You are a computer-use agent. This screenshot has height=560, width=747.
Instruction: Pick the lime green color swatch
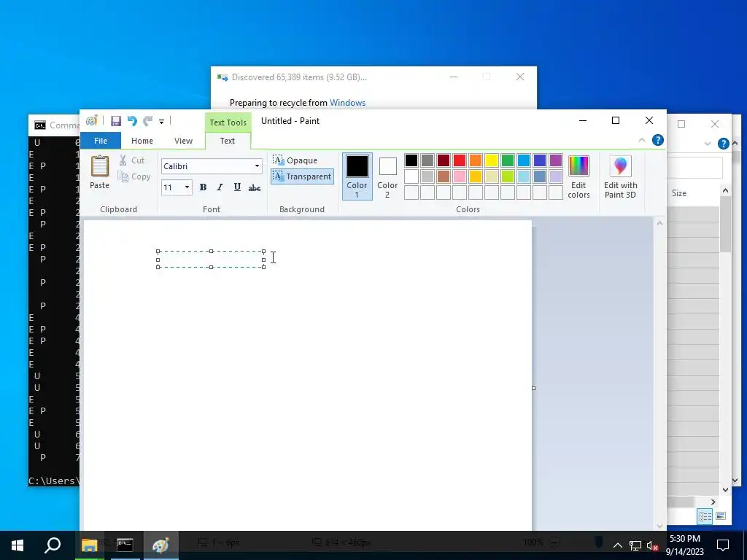[x=508, y=176]
